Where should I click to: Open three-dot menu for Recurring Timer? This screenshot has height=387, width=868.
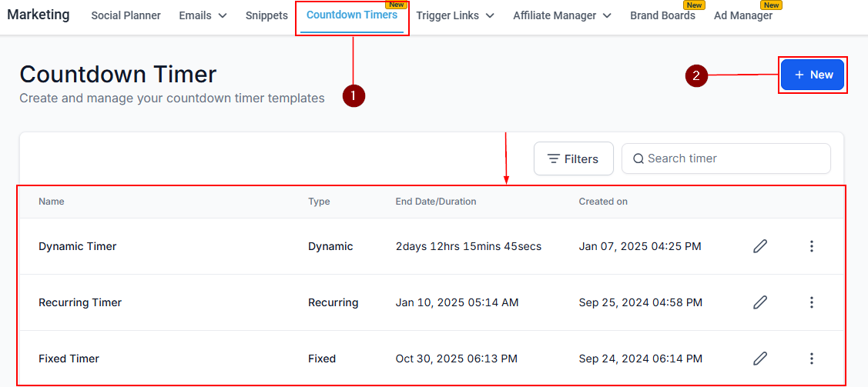(811, 302)
